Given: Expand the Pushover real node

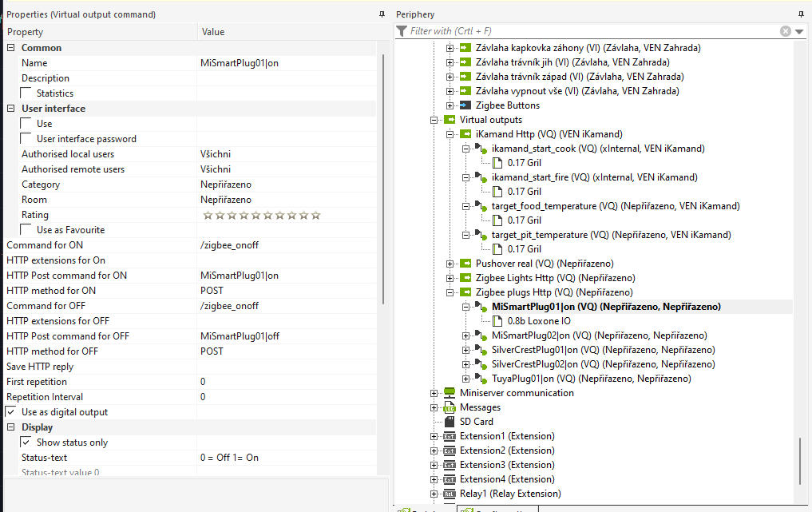Looking at the screenshot, I should coord(450,264).
